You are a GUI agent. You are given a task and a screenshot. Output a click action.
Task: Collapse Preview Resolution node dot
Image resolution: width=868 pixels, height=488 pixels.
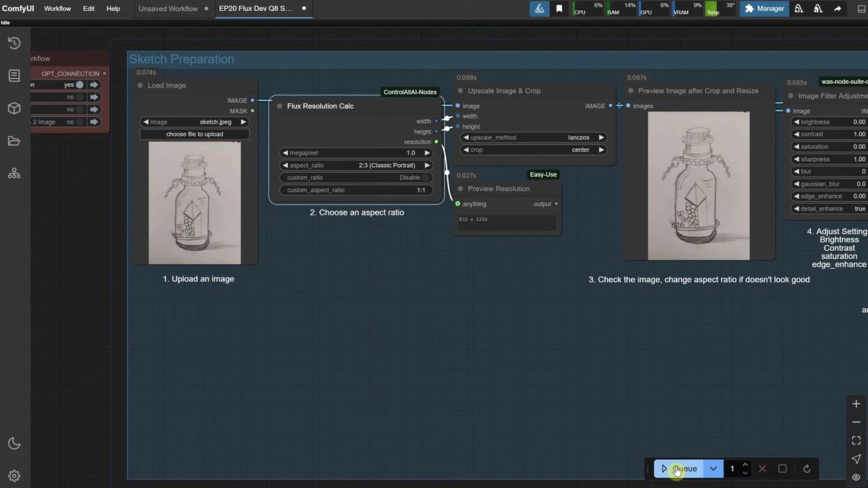[460, 189]
